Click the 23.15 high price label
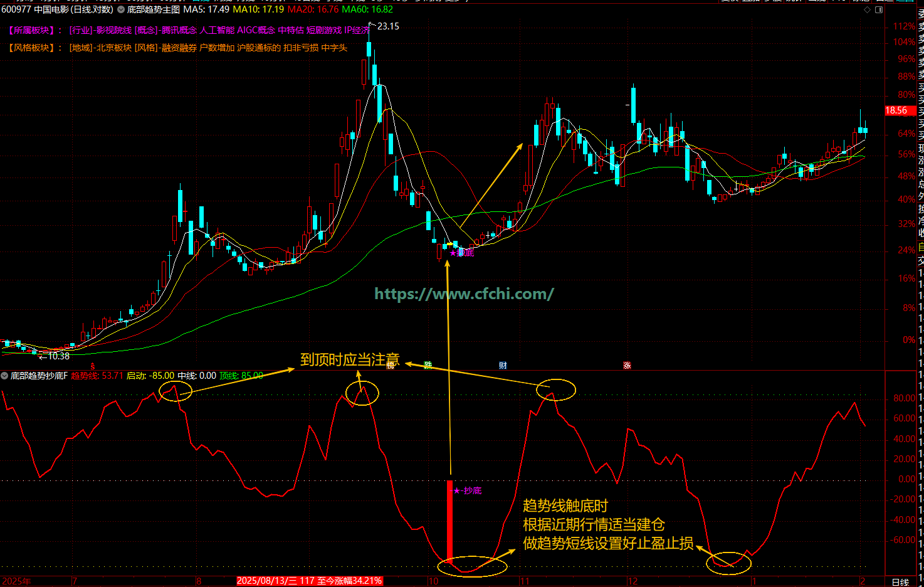This screenshot has height=587, width=924. click(x=388, y=26)
